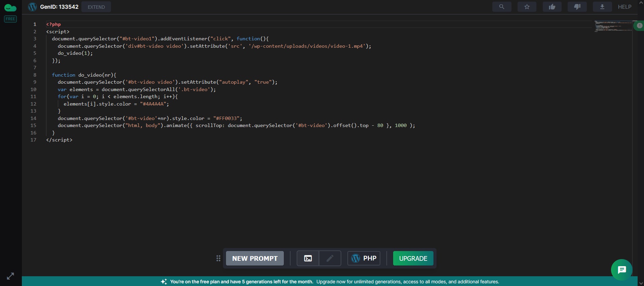This screenshot has width=644, height=286.
Task: Click the closing '</script>' tag
Action: (x=59, y=140)
